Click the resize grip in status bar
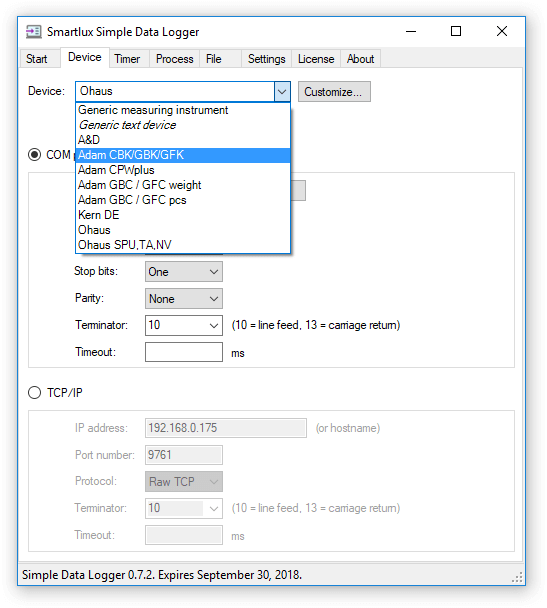Screen dimensions: 547x608 pos(518,577)
